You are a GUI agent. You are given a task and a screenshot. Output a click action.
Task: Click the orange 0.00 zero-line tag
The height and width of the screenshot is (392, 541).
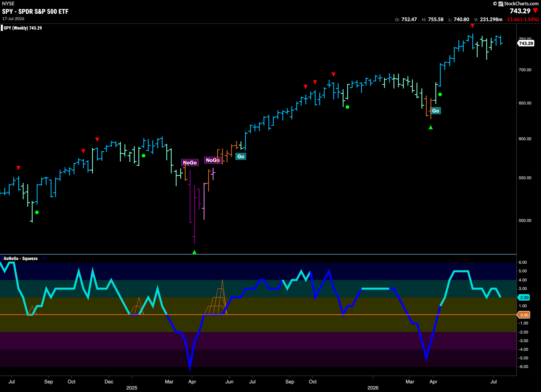coord(524,315)
